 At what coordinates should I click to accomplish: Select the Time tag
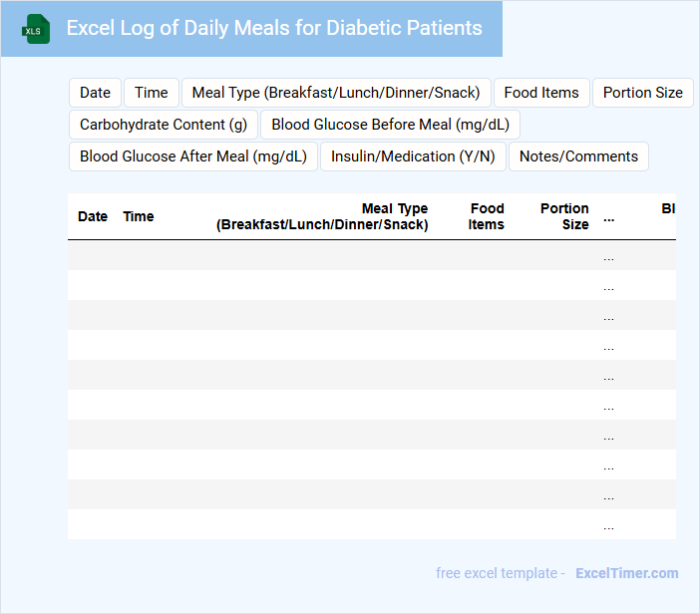[x=152, y=93]
